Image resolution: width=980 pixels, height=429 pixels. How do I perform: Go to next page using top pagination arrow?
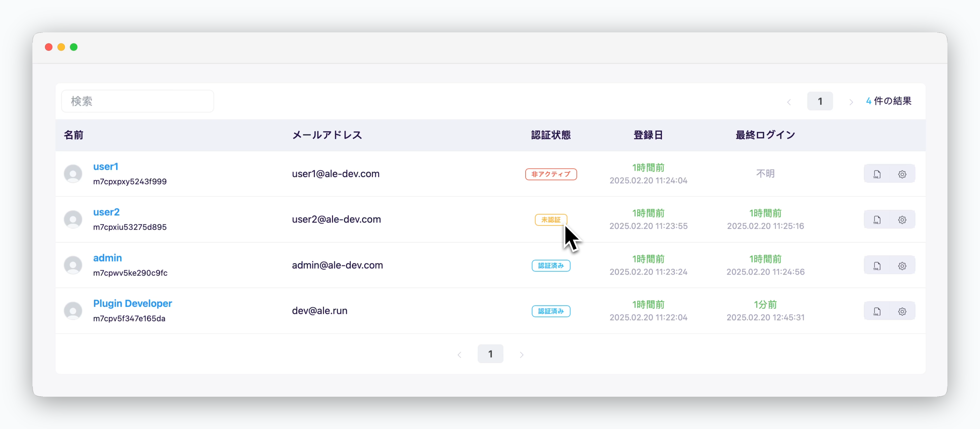pyautogui.click(x=851, y=101)
